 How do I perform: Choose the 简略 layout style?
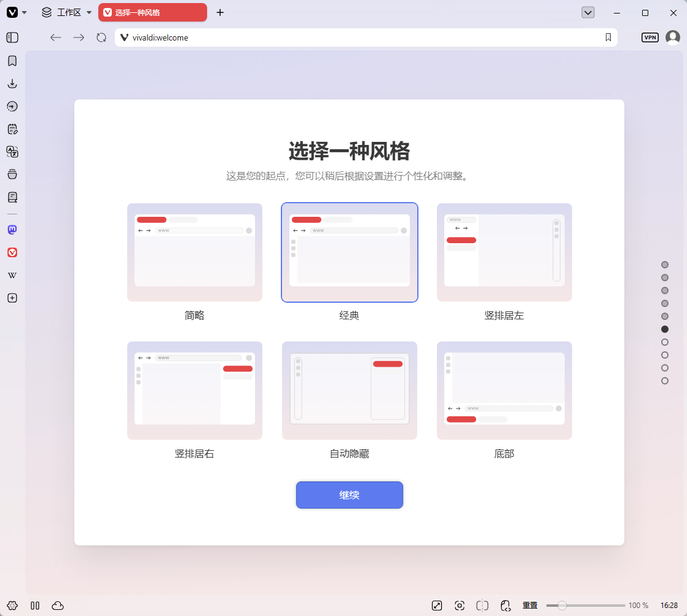click(195, 252)
